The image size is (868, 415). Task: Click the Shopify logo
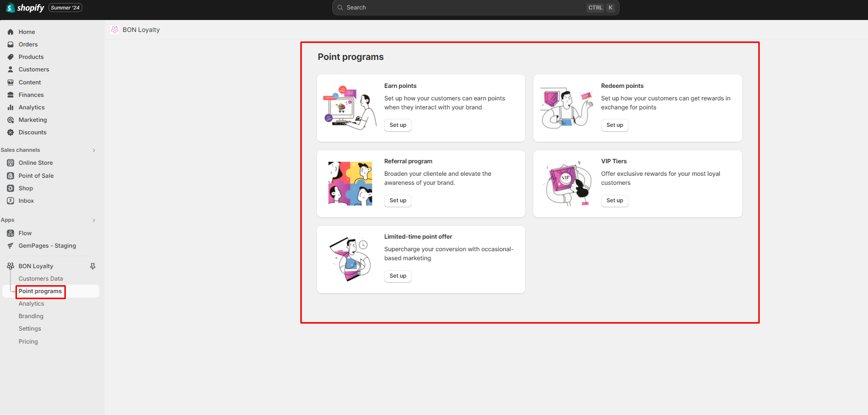[x=25, y=8]
